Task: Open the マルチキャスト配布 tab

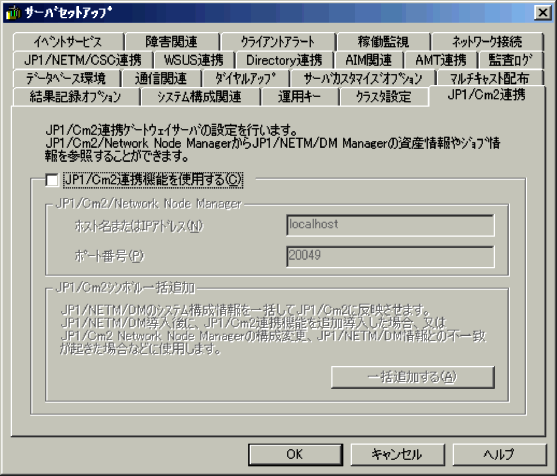Action: [490, 78]
